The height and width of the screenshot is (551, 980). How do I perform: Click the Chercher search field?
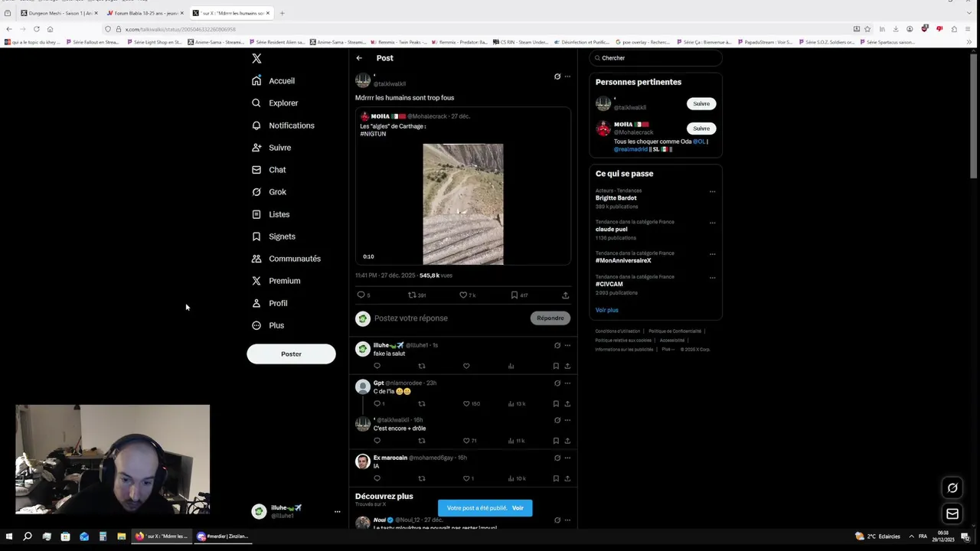[x=655, y=58]
